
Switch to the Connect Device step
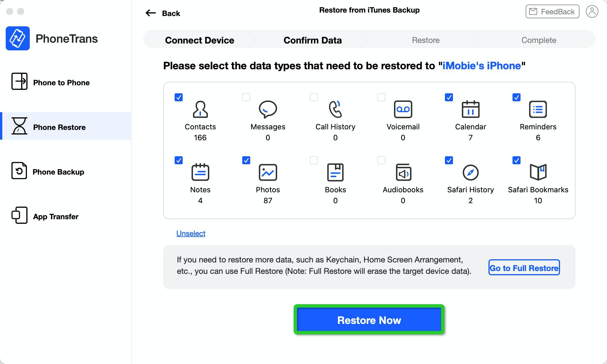pyautogui.click(x=200, y=40)
